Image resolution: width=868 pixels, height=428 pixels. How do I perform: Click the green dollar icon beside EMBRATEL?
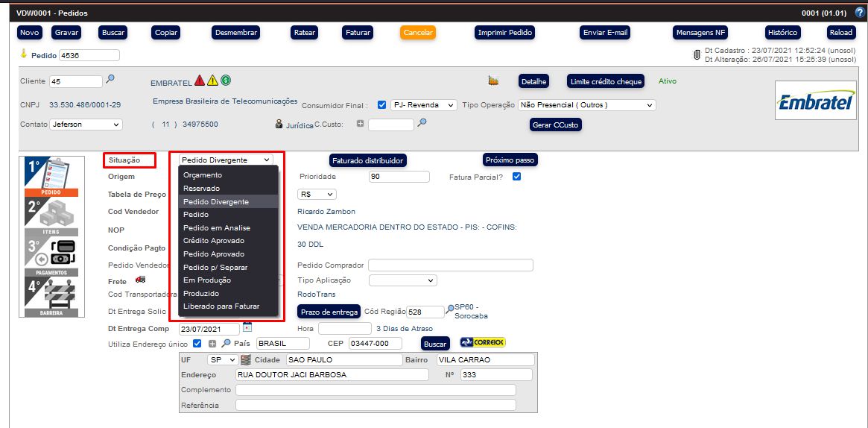pos(225,81)
